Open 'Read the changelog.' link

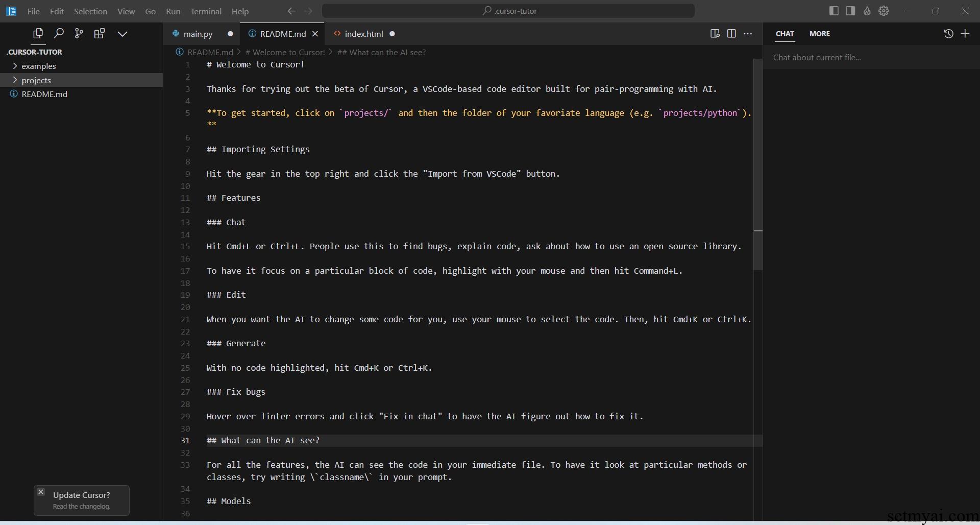coord(82,507)
